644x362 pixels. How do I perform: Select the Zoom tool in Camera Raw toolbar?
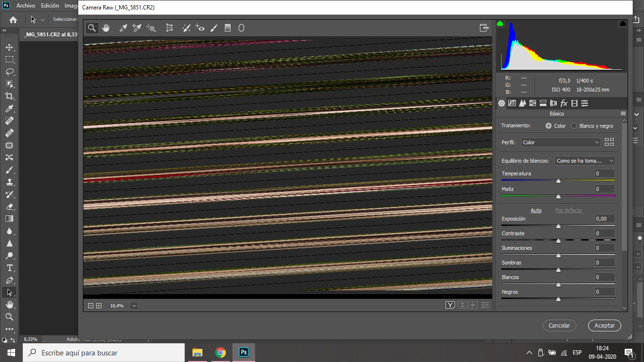(92, 28)
